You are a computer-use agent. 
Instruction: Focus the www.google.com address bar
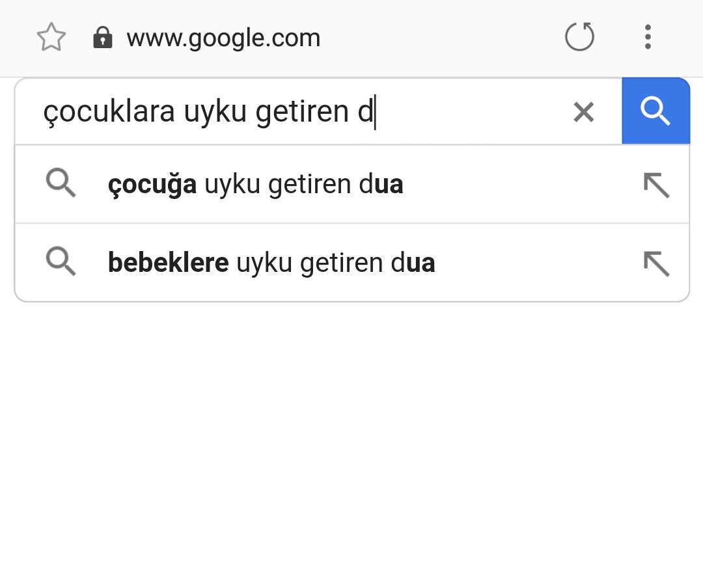[x=223, y=38]
